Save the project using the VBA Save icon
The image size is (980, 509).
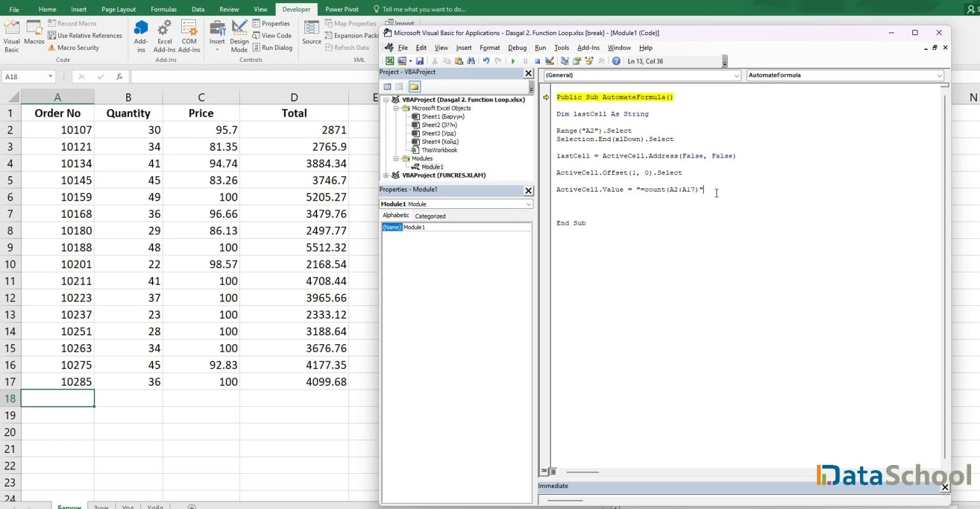[x=419, y=60]
